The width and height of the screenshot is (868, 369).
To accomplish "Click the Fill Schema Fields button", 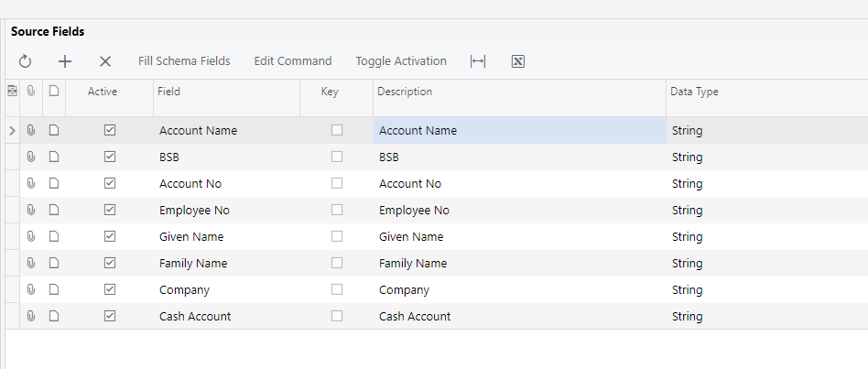I will tap(184, 60).
